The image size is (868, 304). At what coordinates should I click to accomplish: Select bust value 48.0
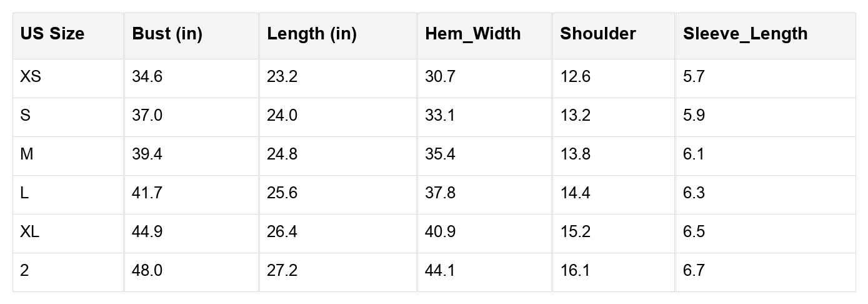point(147,271)
